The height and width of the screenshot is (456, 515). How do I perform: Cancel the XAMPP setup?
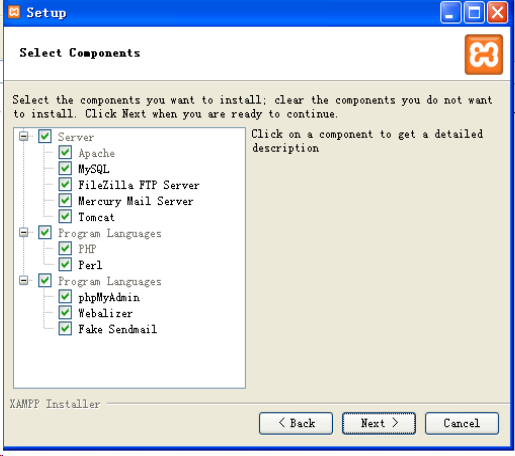click(x=462, y=423)
